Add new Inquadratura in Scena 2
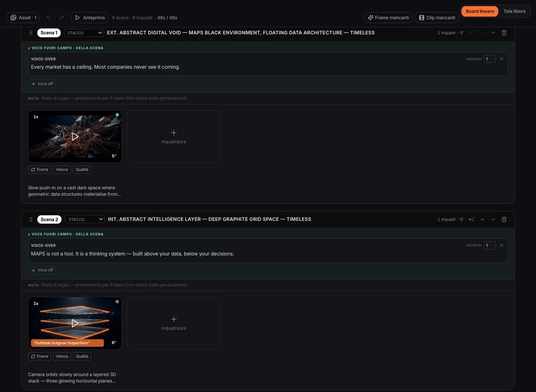The width and height of the screenshot is (536, 392). 174,323
